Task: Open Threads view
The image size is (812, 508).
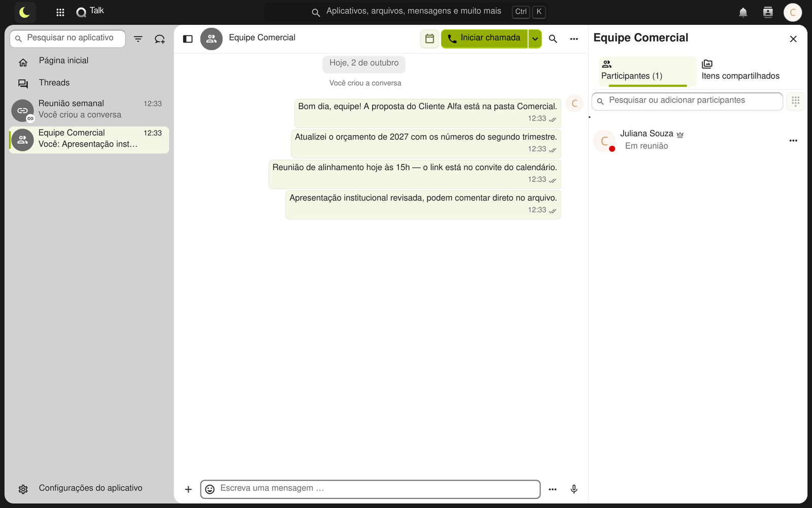Action: [89, 83]
